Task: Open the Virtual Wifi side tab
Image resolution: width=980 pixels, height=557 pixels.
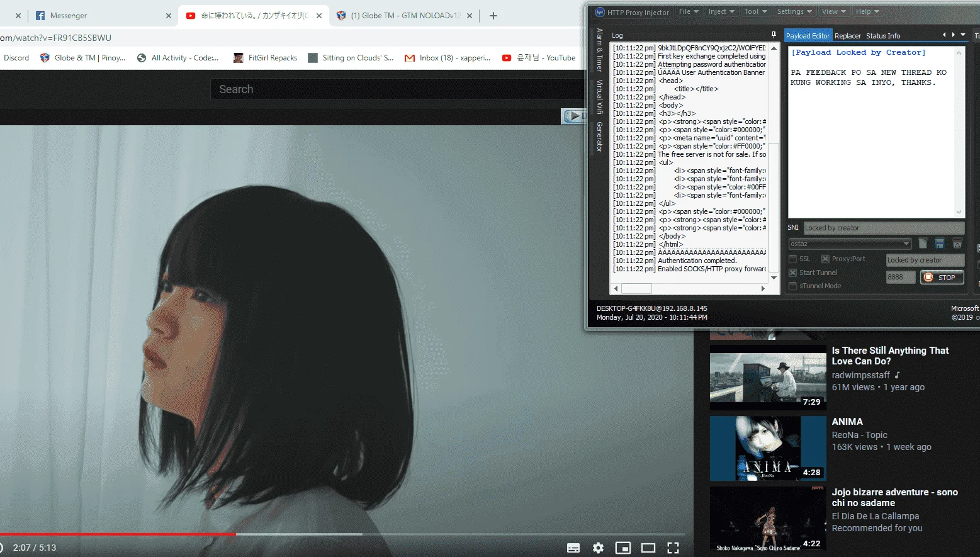Action: tap(600, 96)
